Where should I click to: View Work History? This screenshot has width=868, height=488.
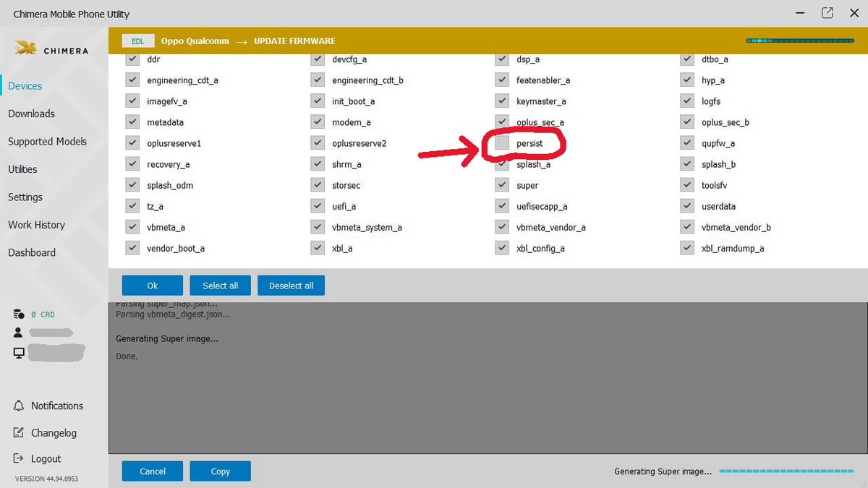[36, 225]
